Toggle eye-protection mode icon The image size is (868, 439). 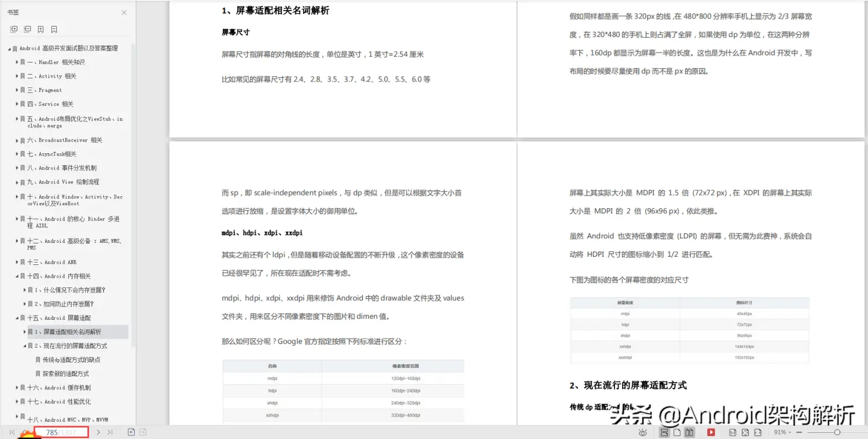point(642,432)
